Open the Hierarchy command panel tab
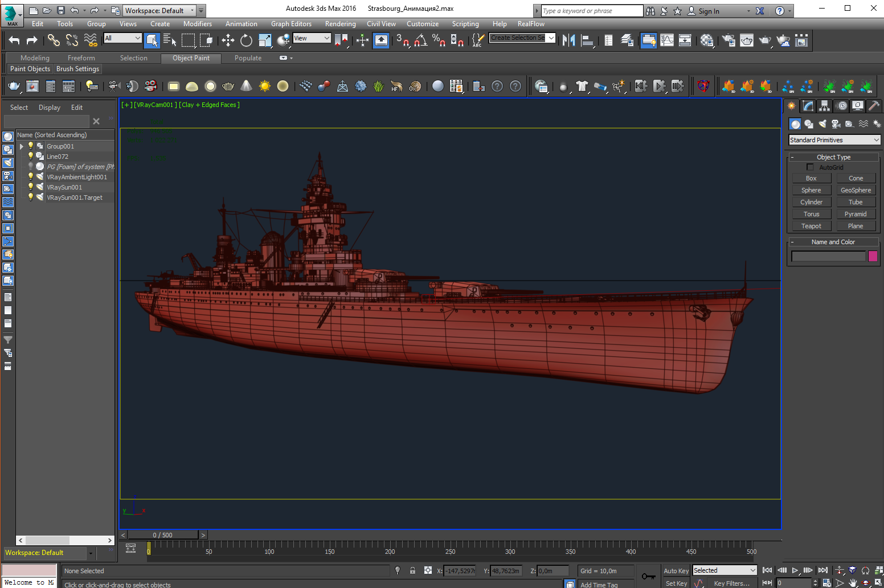Screen dimensions: 884x588 tap(825, 106)
